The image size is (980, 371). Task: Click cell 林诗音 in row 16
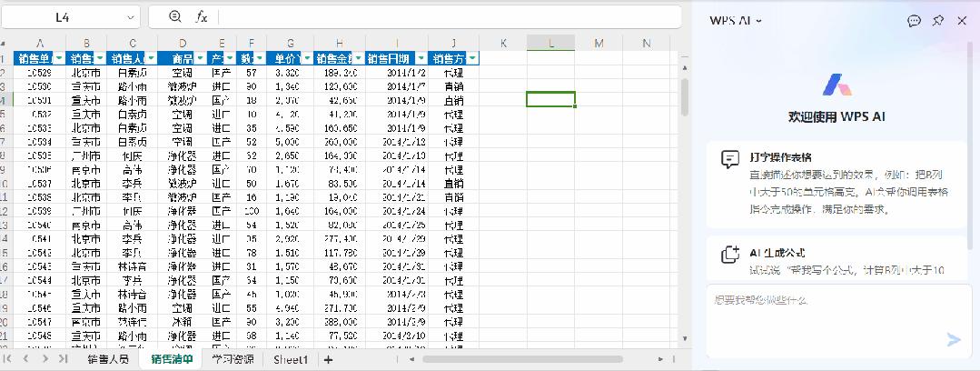click(133, 266)
